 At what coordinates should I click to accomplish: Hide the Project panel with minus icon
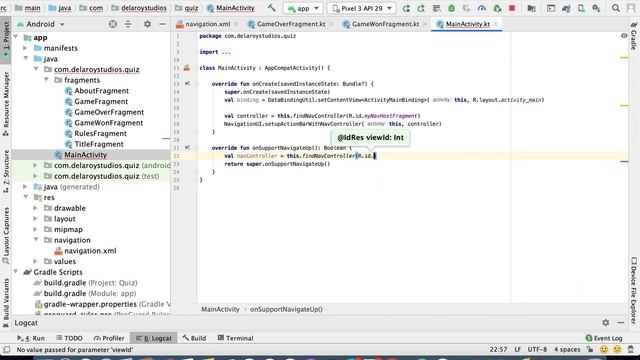[x=162, y=24]
